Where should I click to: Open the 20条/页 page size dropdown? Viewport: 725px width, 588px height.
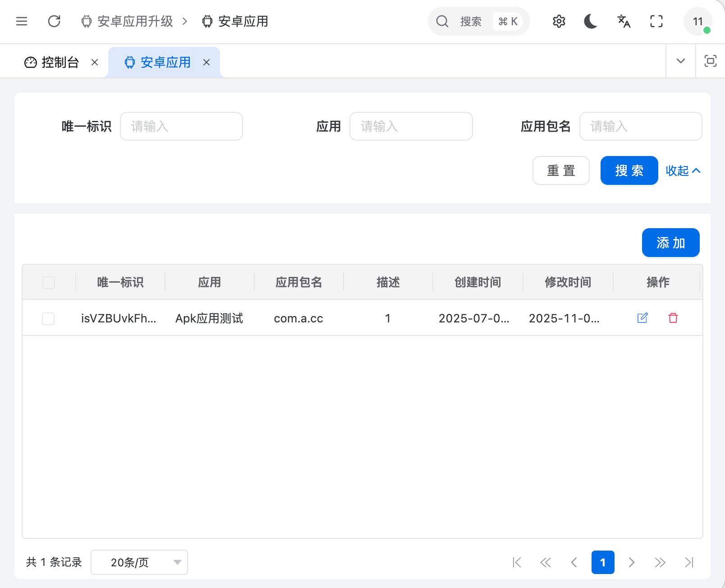pyautogui.click(x=139, y=562)
